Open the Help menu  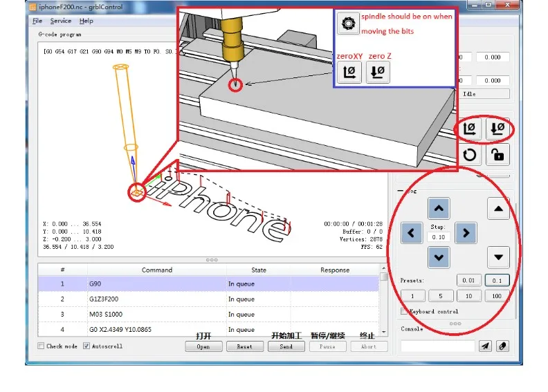tap(86, 21)
